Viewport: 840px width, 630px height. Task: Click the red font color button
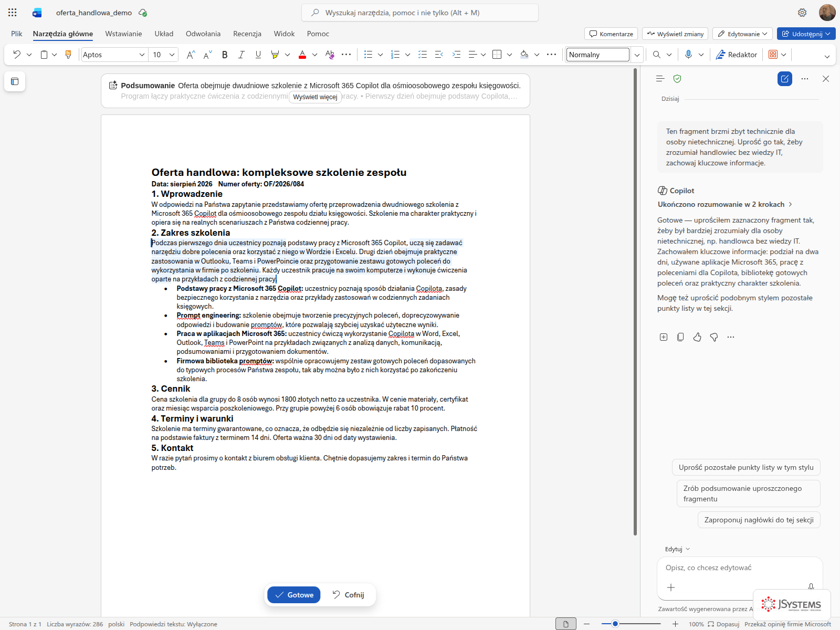pyautogui.click(x=302, y=55)
